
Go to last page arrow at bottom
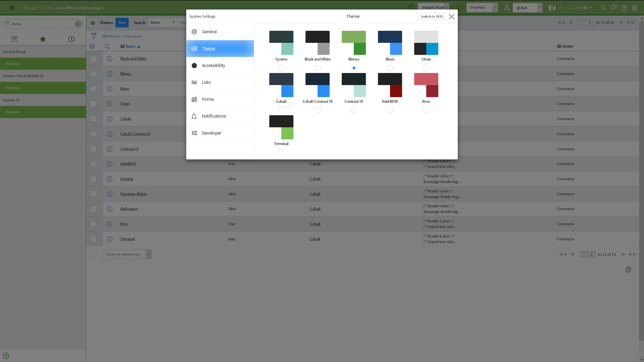click(633, 254)
